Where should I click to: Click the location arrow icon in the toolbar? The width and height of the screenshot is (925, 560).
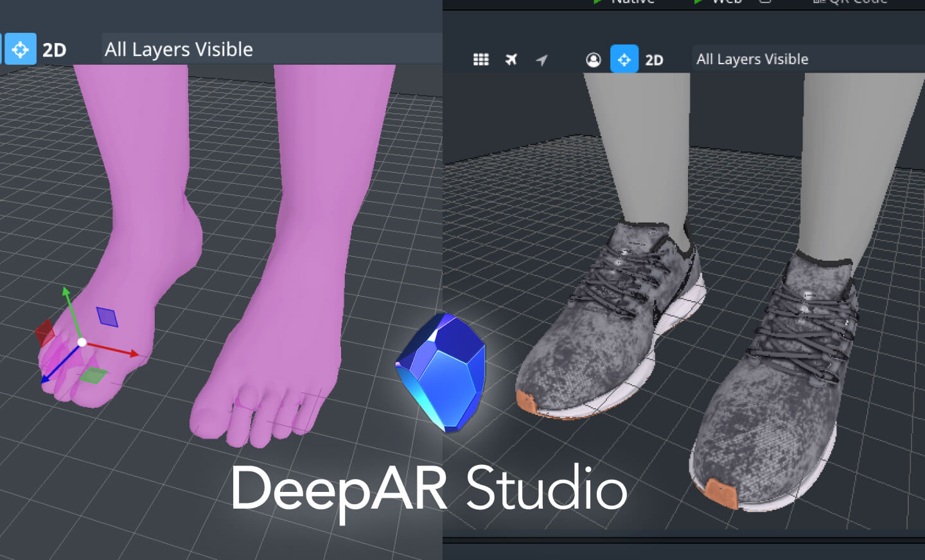tap(542, 59)
